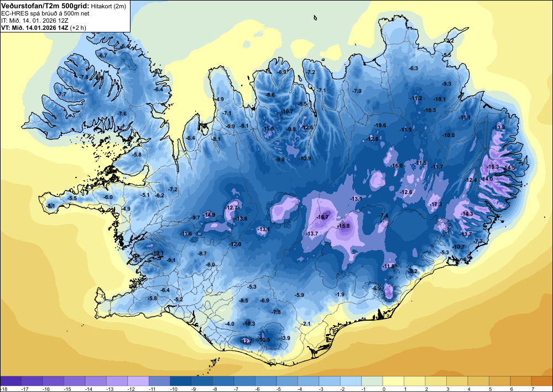Viewport: 553px width, 392px height.
Task: Click the -9.7 temperature label
Action: coord(196,218)
